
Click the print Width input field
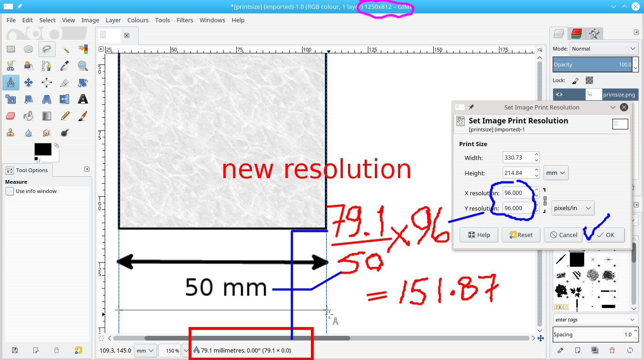(518, 158)
